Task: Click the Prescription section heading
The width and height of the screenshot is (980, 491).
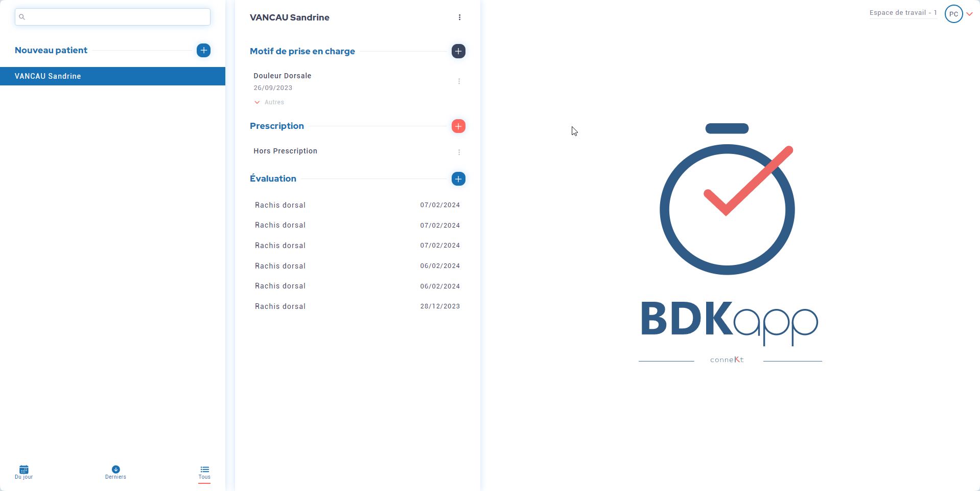Action: pyautogui.click(x=277, y=126)
